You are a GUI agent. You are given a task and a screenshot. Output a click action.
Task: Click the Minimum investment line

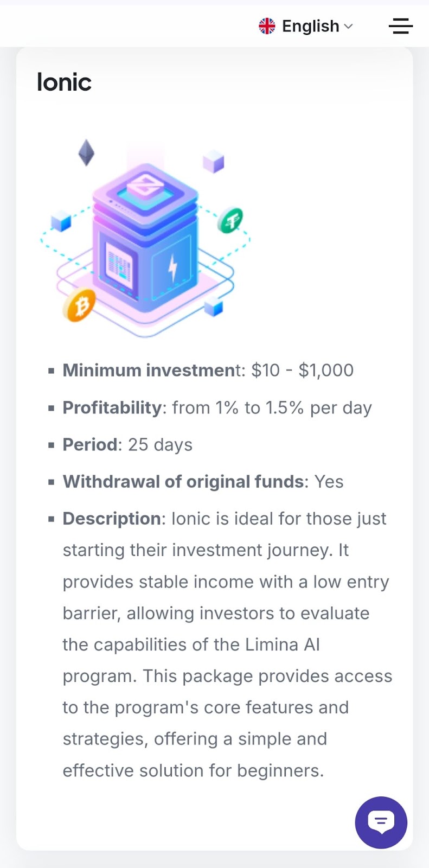pos(208,370)
